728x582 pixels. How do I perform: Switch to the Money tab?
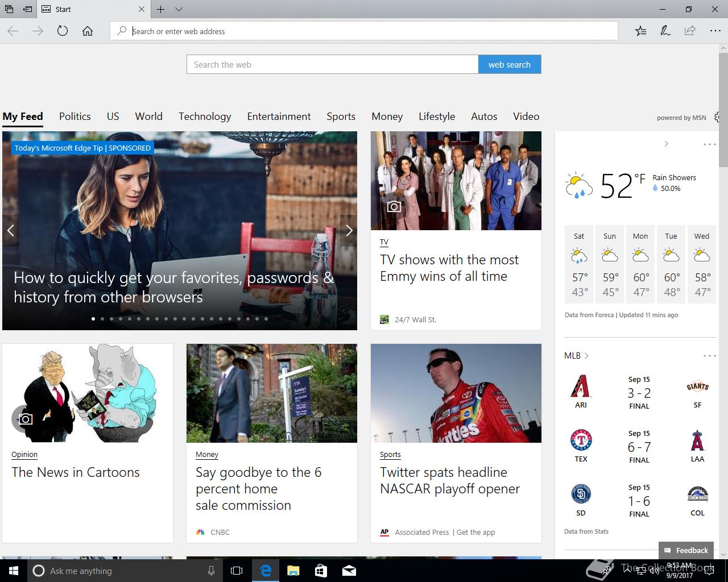click(387, 117)
